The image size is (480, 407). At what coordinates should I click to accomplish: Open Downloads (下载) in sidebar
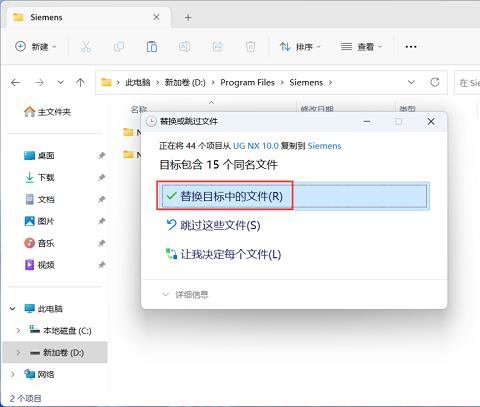(39, 178)
